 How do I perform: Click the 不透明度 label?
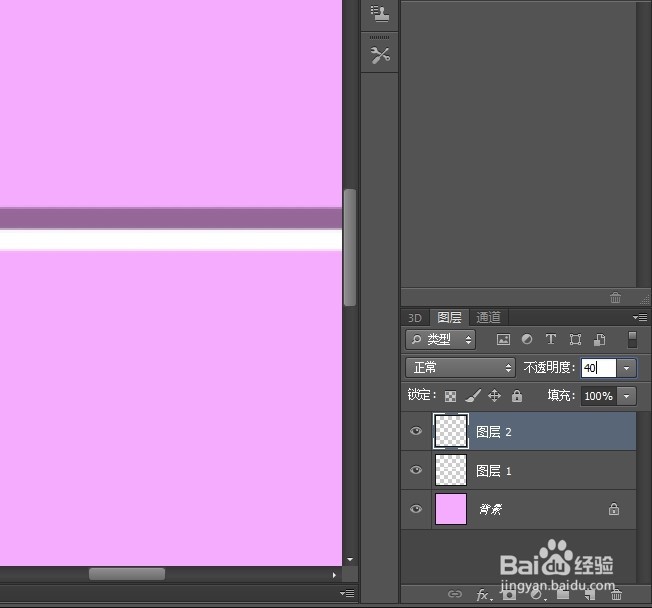tap(549, 368)
